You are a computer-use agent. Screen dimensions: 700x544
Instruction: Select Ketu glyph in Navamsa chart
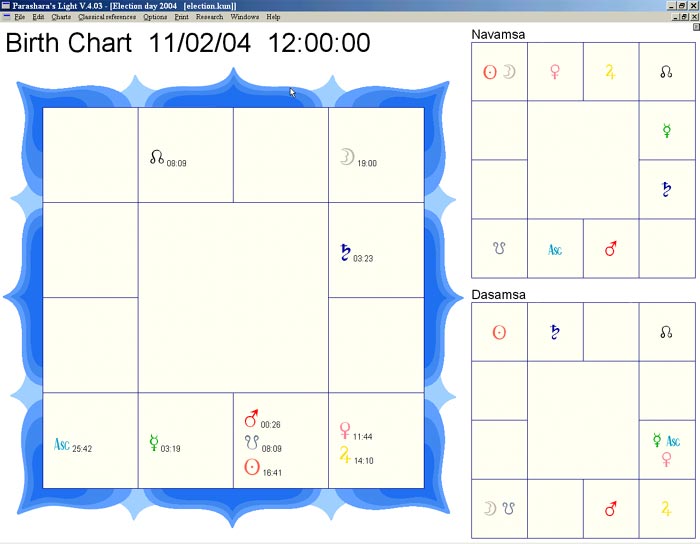(499, 248)
